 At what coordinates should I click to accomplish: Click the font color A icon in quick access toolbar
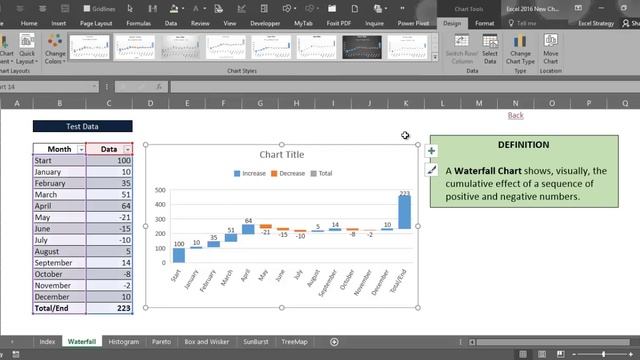tap(196, 9)
